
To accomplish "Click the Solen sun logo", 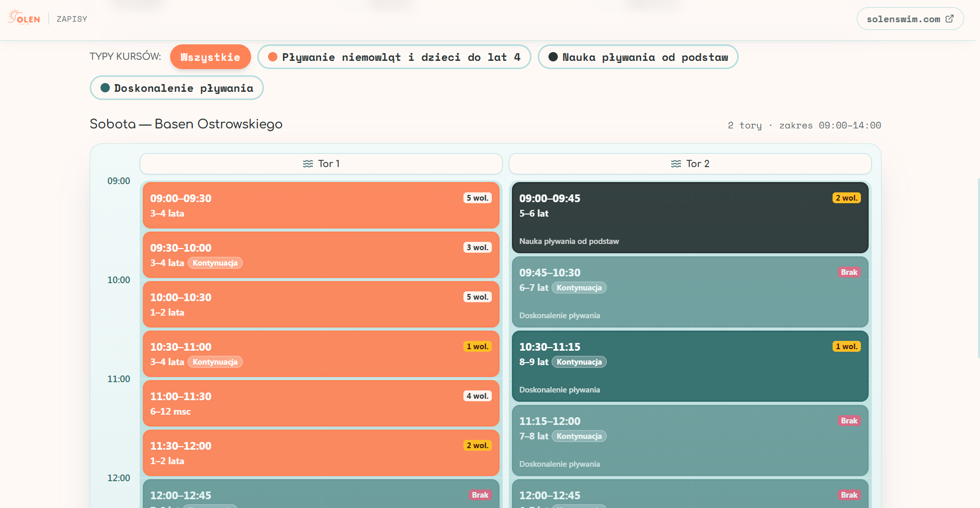I will click(x=24, y=18).
